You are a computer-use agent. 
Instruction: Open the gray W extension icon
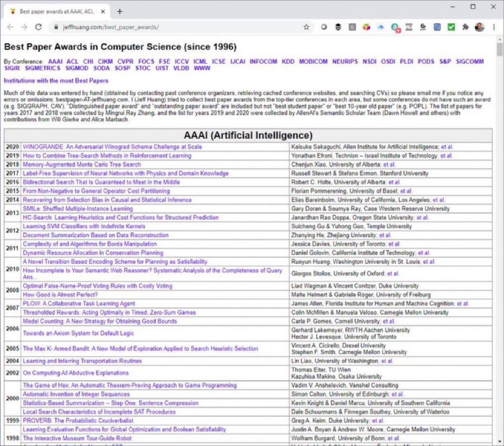coord(409,27)
